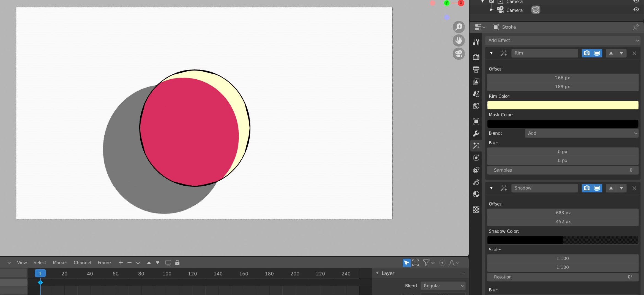This screenshot has width=644, height=295.
Task: Open the World properties globe icon
Action: click(476, 106)
